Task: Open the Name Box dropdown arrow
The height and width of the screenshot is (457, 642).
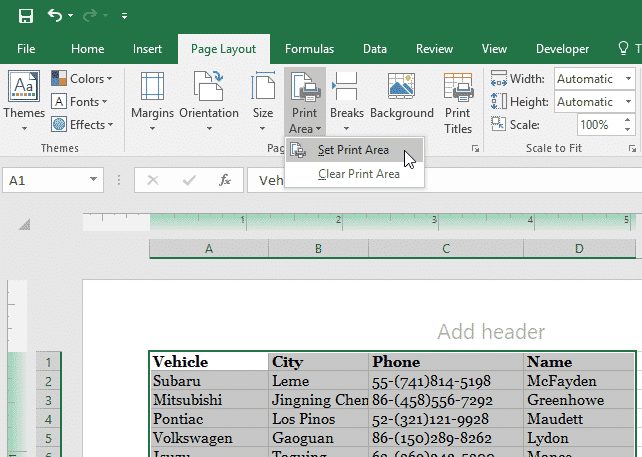Action: (x=93, y=179)
